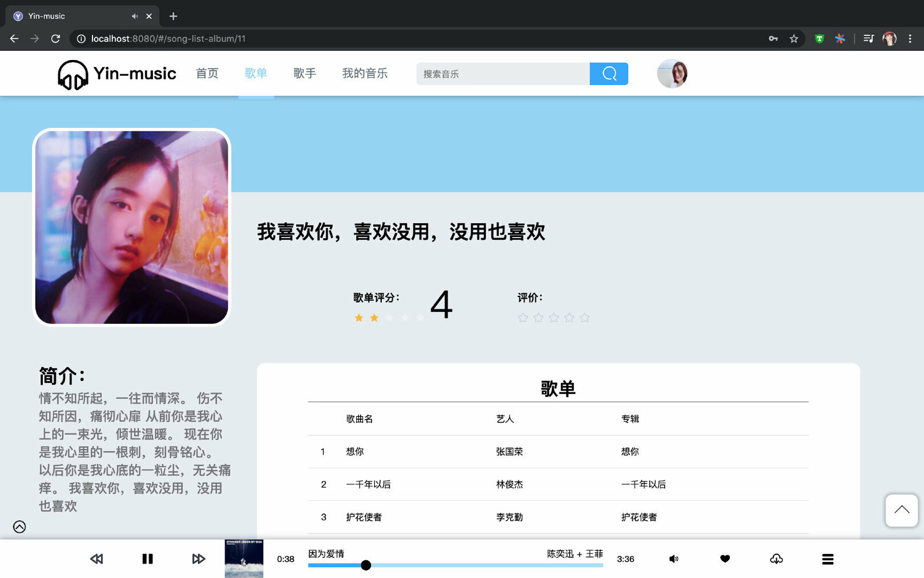Pause the currently playing song
The image size is (924, 578).
pyautogui.click(x=147, y=559)
